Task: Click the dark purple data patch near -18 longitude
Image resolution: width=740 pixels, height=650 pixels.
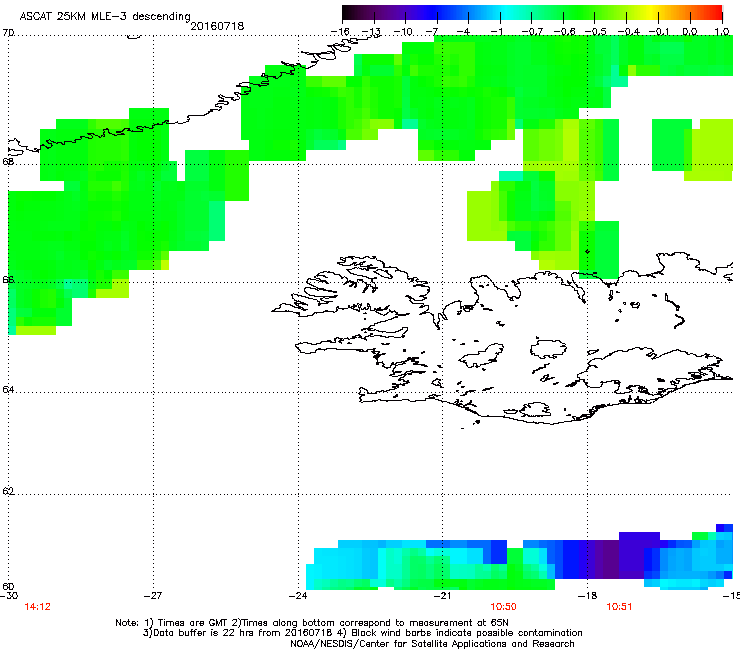Action: [x=609, y=560]
